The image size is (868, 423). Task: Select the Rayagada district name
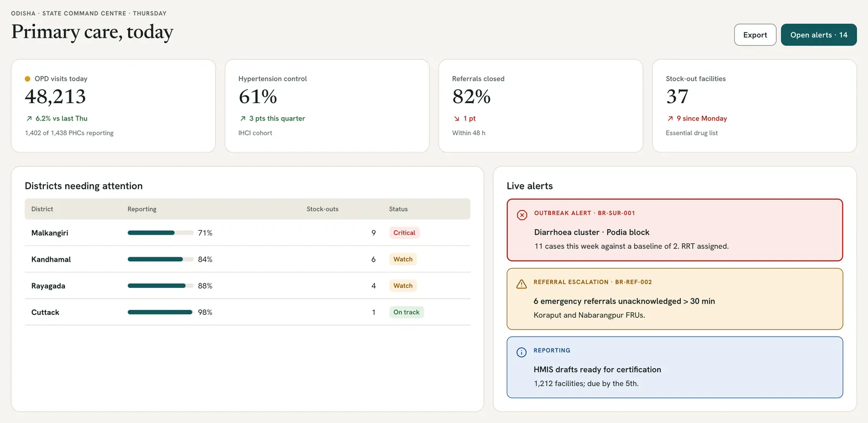click(48, 286)
